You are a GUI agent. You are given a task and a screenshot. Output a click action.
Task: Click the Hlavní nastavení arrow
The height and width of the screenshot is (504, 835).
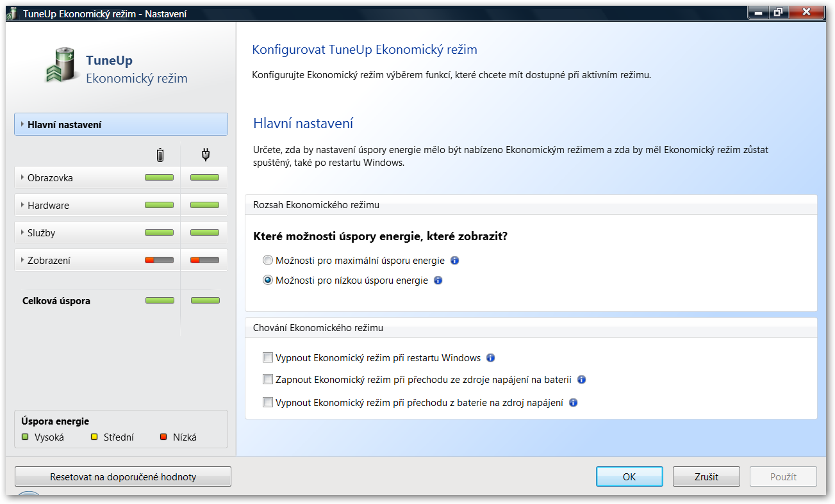pyautogui.click(x=22, y=124)
